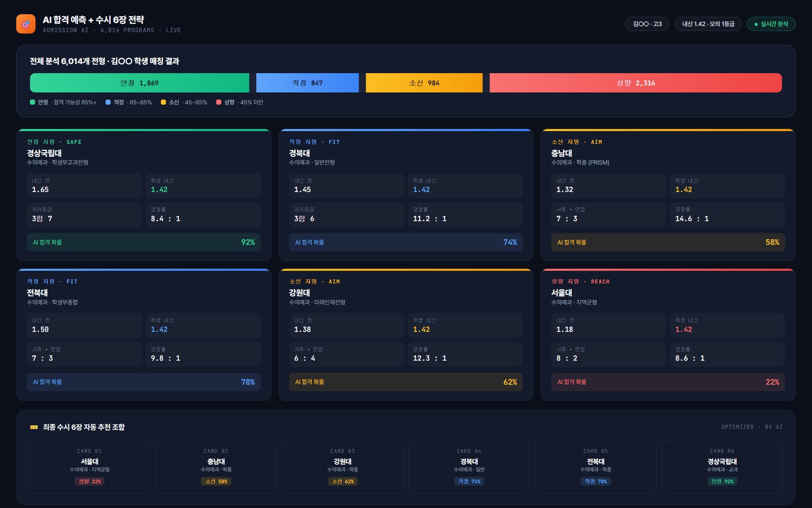Click the 최저등급 value 3합 7

pos(42,218)
